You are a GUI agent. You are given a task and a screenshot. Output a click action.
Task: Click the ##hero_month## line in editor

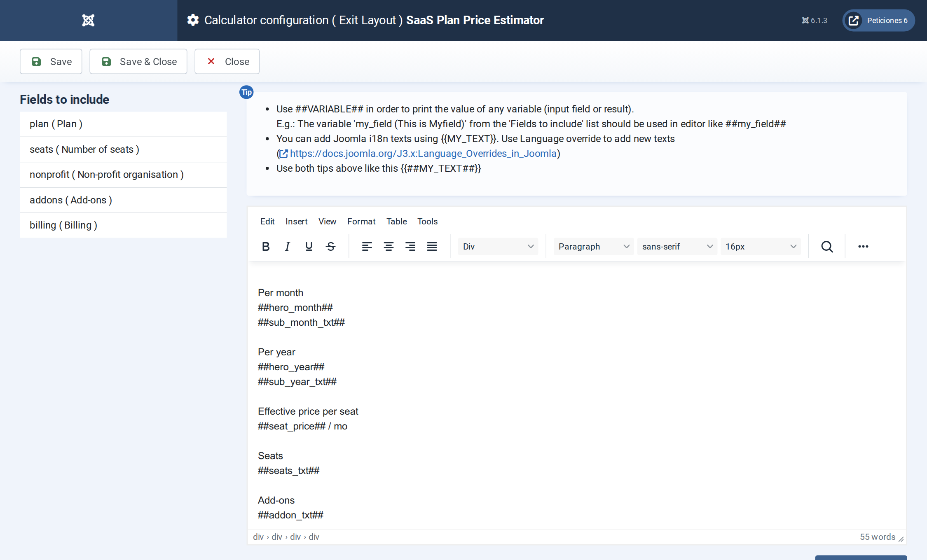[x=295, y=308]
